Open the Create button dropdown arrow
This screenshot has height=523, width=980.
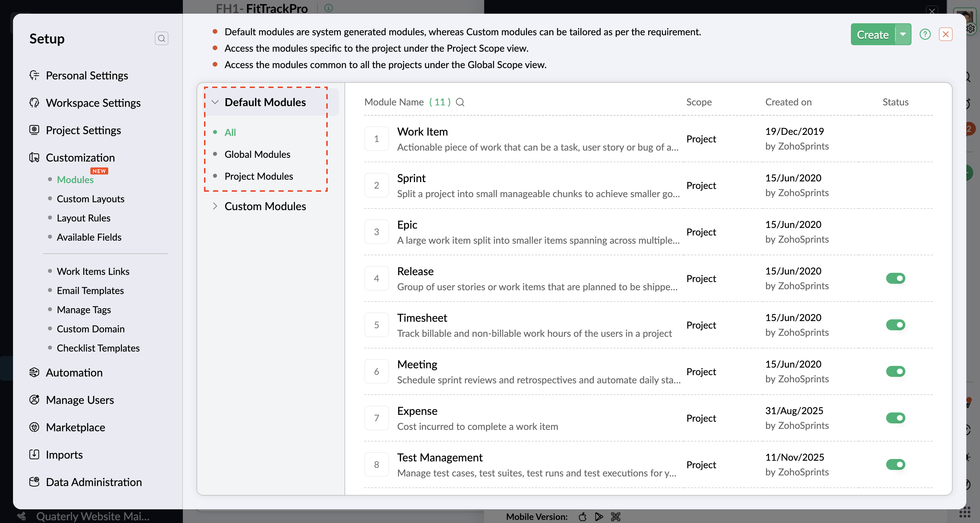coord(903,35)
